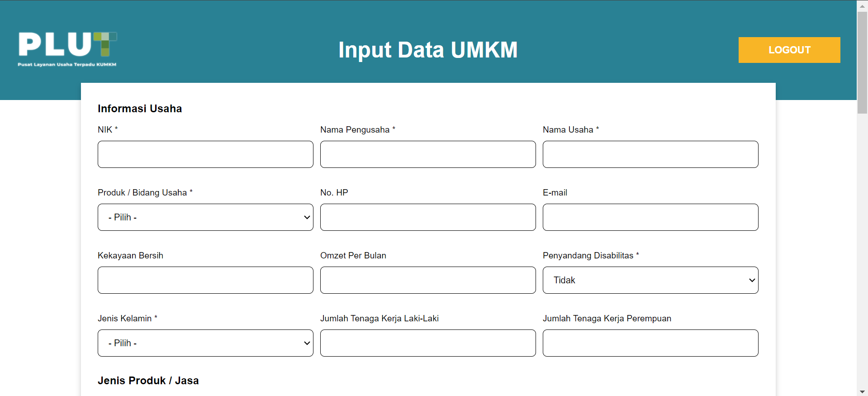
Task: Click the Omzet Per Bulan field
Action: [x=428, y=280]
